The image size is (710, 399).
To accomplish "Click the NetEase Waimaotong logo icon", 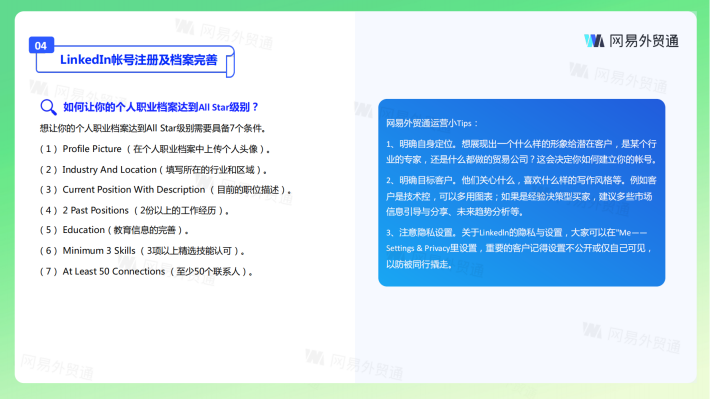I will [x=594, y=41].
